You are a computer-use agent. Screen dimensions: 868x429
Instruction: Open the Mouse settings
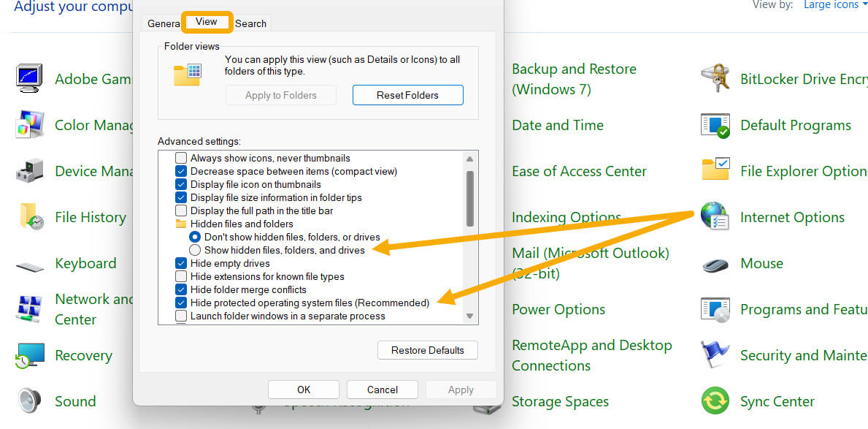[762, 263]
